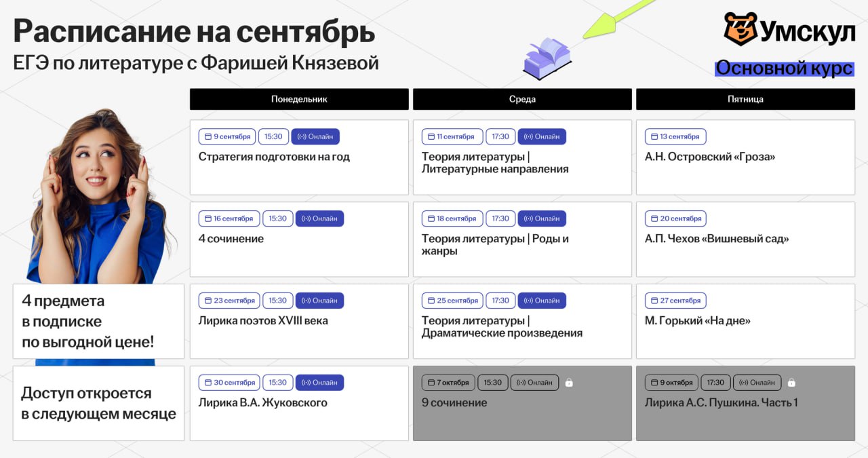Click the «4 предмета в подписке» promo box
The width and height of the screenshot is (868, 458).
tap(98, 321)
